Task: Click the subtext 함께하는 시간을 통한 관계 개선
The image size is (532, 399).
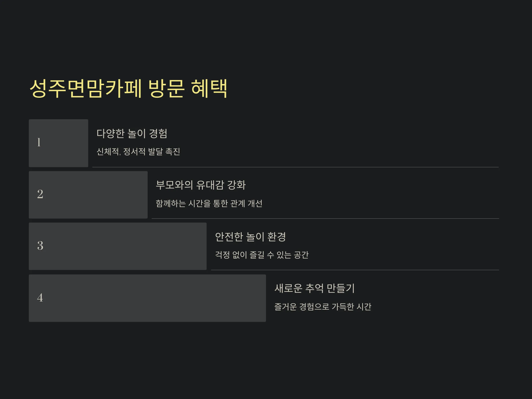Action: click(x=209, y=203)
